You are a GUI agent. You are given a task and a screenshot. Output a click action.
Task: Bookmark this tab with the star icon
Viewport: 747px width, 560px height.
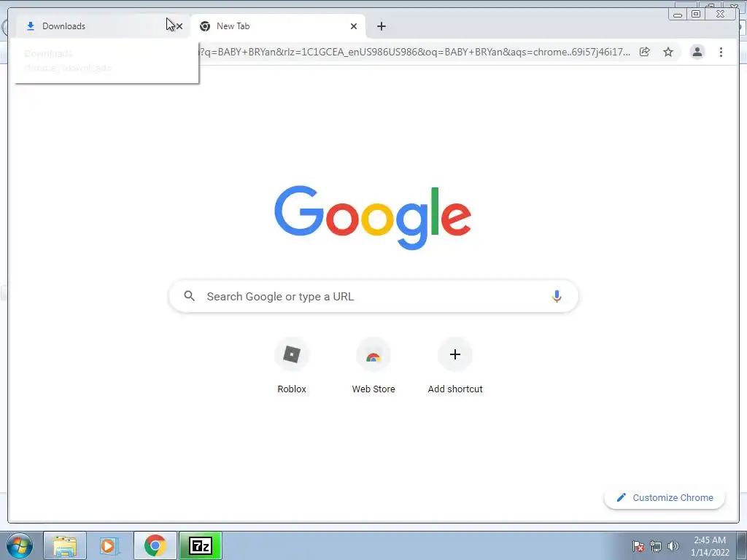(668, 52)
